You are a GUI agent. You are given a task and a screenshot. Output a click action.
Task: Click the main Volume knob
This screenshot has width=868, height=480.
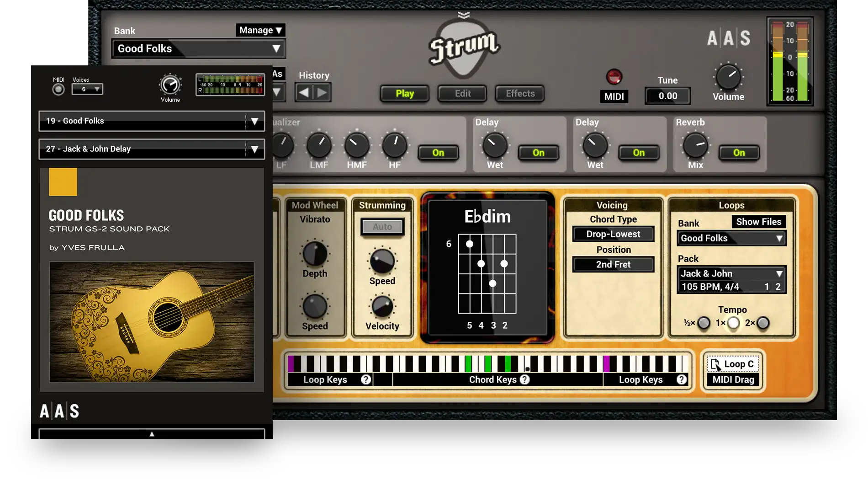(728, 77)
